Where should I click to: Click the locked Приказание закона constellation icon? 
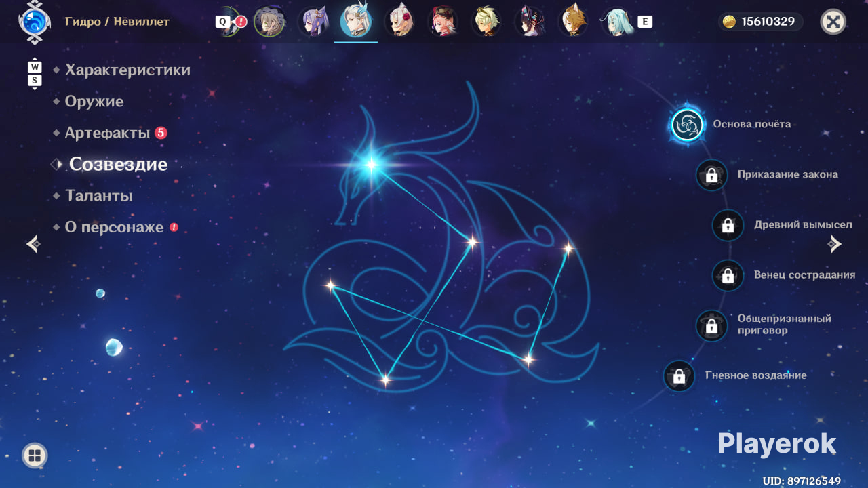pos(711,175)
